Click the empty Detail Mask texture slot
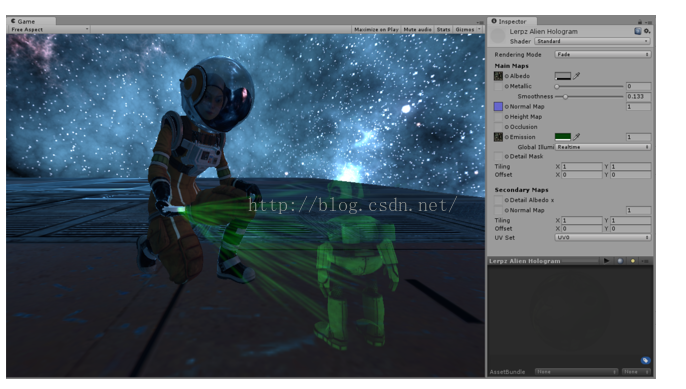The width and height of the screenshot is (686, 389). point(498,156)
